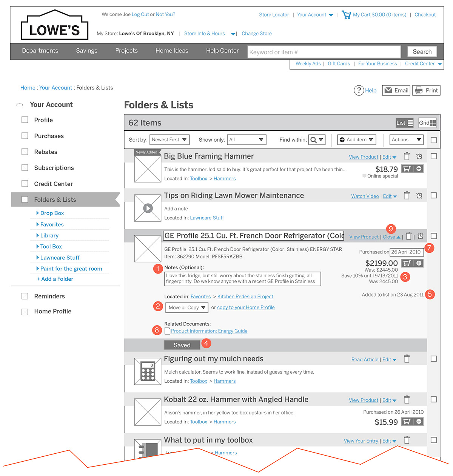
Task: Click the Search button
Action: (422, 52)
